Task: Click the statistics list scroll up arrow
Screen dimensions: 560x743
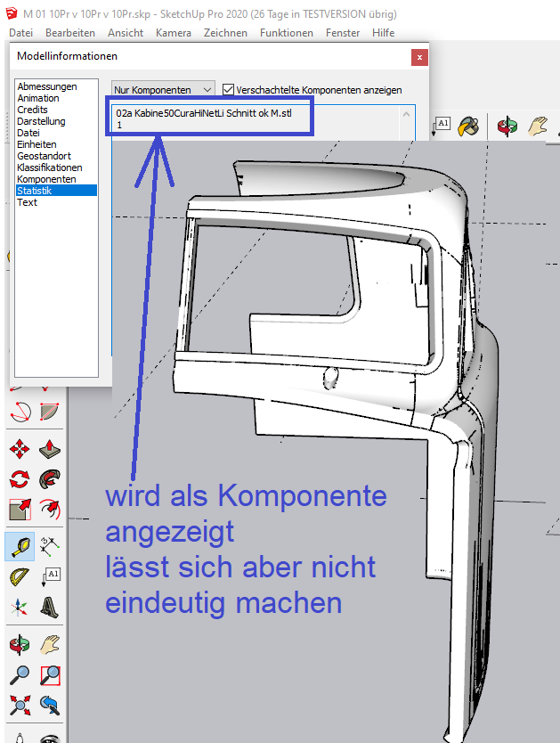Action: click(408, 114)
